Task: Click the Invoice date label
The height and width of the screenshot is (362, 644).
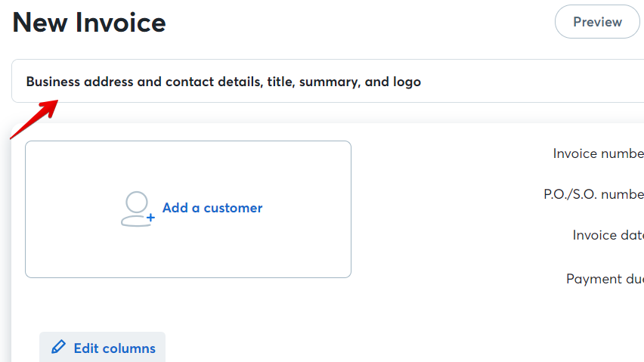Action: tap(608, 235)
